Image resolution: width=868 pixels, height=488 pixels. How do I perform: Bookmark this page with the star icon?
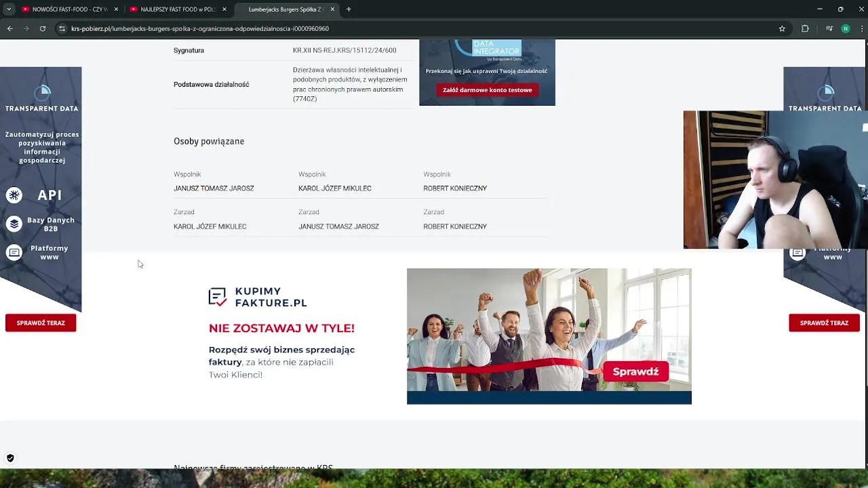(x=782, y=28)
